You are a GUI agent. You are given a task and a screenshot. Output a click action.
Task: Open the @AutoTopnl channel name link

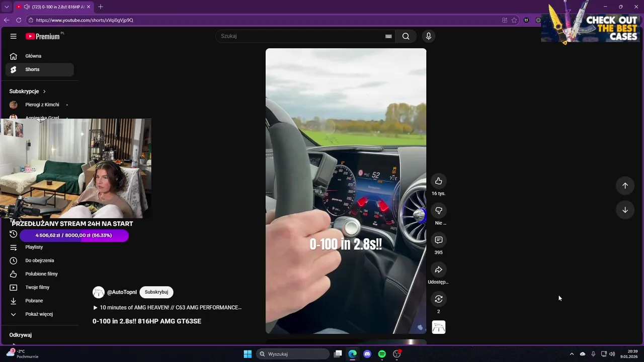point(122,292)
